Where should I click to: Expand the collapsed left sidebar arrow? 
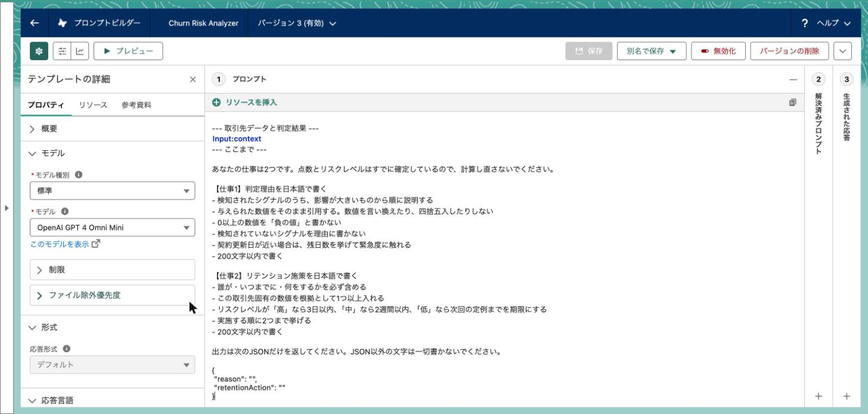pyautogui.click(x=7, y=208)
